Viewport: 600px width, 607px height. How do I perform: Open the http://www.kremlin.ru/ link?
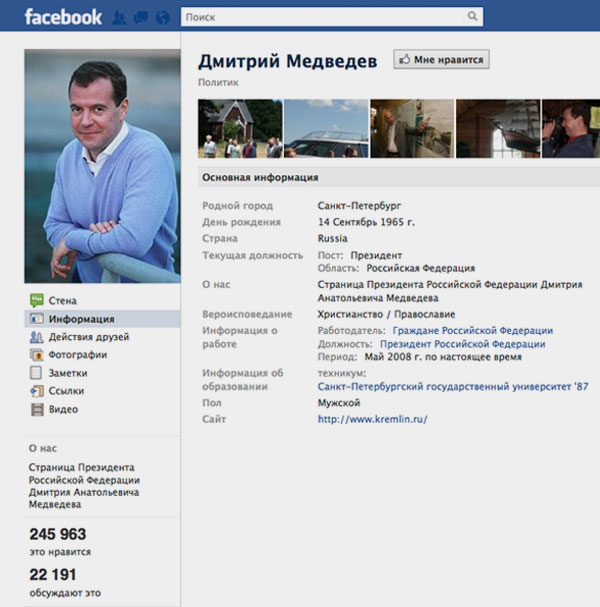click(x=372, y=419)
